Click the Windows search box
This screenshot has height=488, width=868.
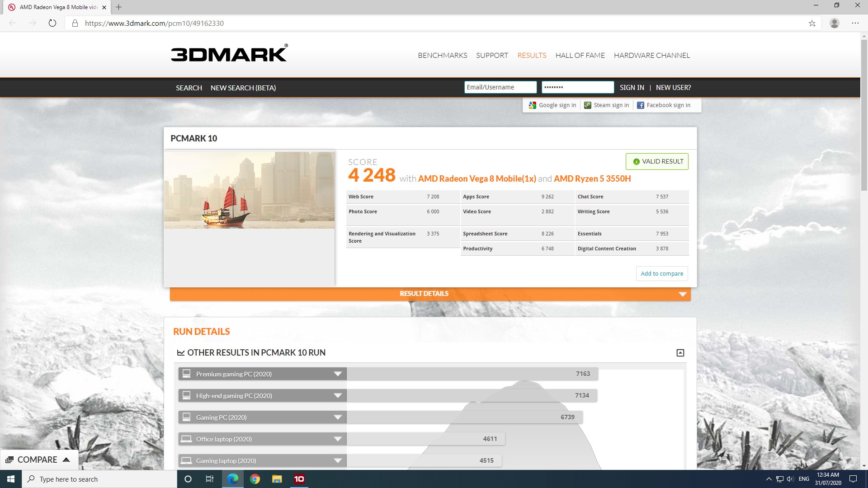(x=99, y=479)
